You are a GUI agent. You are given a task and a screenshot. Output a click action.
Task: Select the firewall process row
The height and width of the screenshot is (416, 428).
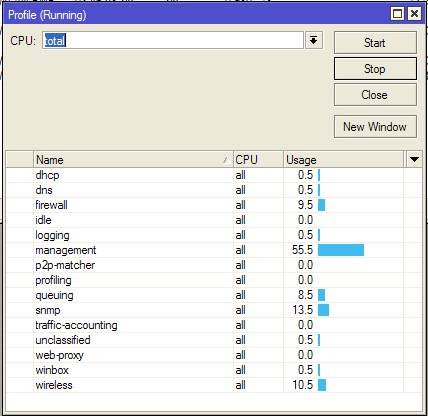pos(214,205)
